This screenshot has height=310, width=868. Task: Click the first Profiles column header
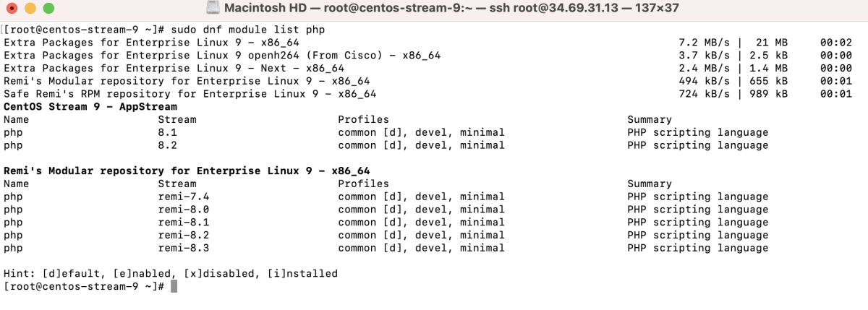tap(363, 119)
